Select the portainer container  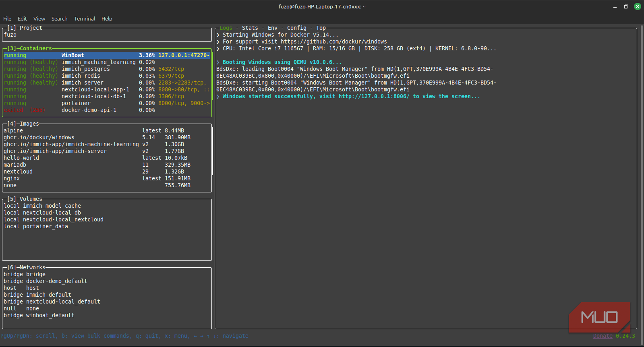76,103
